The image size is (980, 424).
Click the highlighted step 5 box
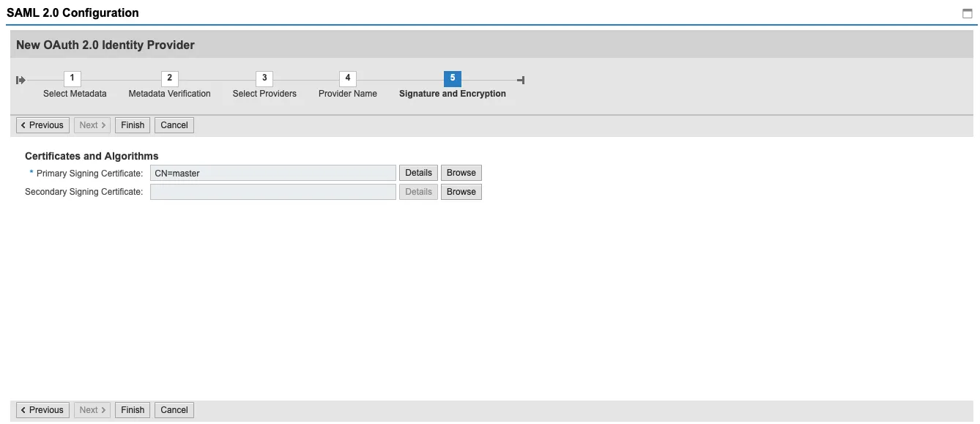tap(452, 78)
